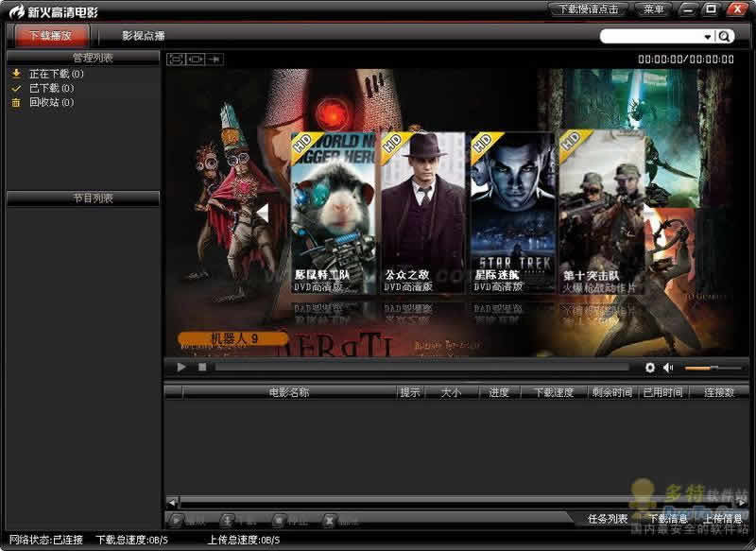Image resolution: width=756 pixels, height=551 pixels.
Task: Click the stop-task icon in bottom toolbar
Action: (278, 520)
